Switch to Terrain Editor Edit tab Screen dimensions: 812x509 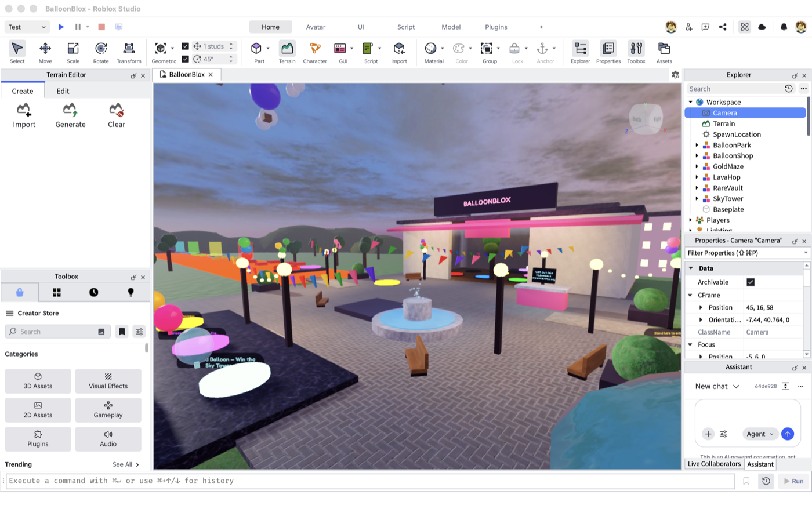(x=63, y=91)
